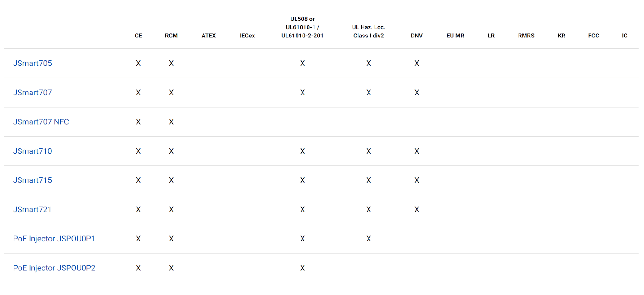Viewport: 644px width, 295px height.
Task: Click the DNV mark for JSmart705
Action: tap(417, 63)
